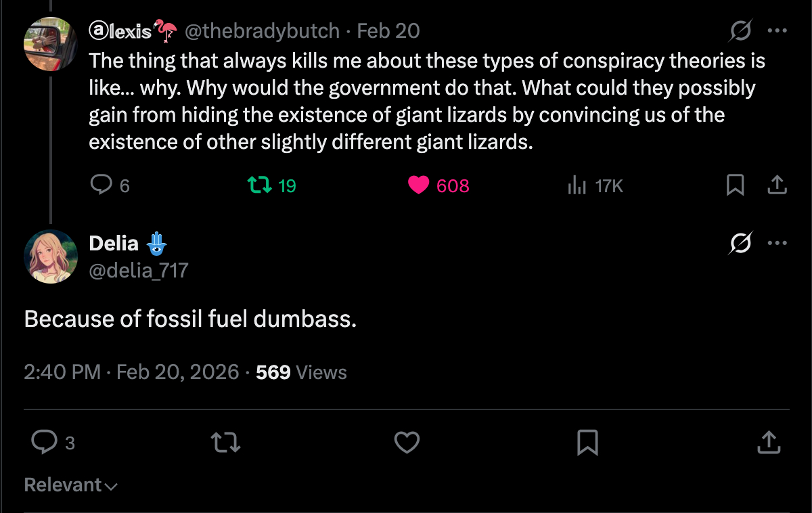Image resolution: width=812 pixels, height=513 pixels.
Task: Expand the Relevant reply sort dropdown
Action: coord(70,485)
